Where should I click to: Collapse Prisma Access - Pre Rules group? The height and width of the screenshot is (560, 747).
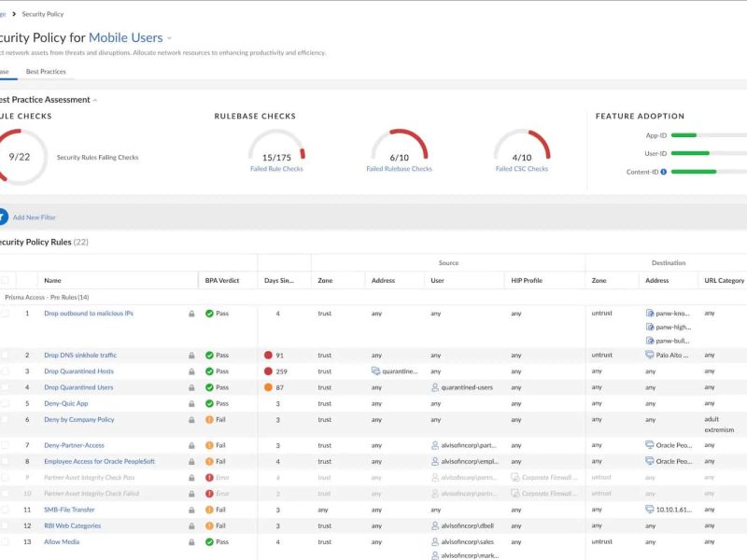(46, 297)
